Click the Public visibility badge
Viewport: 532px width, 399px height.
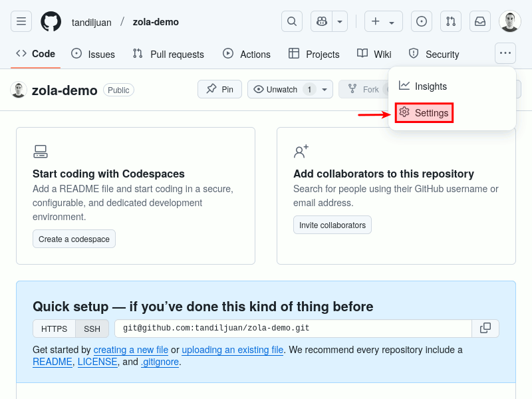(x=118, y=90)
